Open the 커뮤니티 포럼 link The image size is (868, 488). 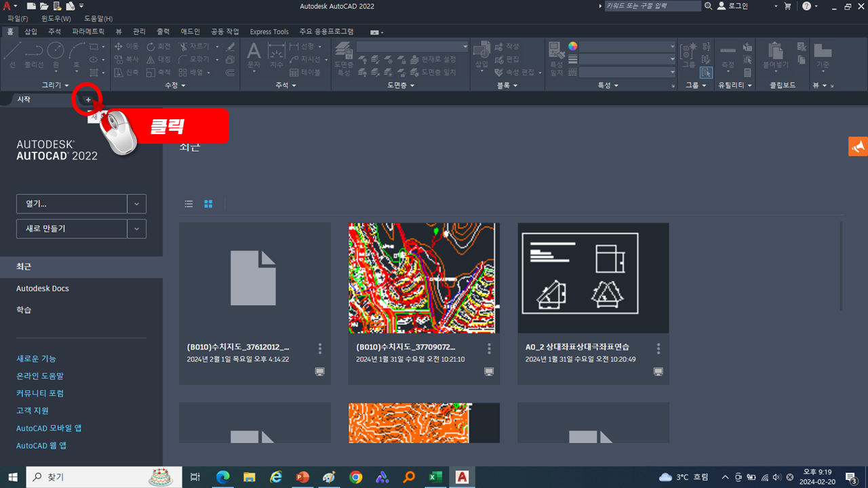pyautogui.click(x=40, y=393)
